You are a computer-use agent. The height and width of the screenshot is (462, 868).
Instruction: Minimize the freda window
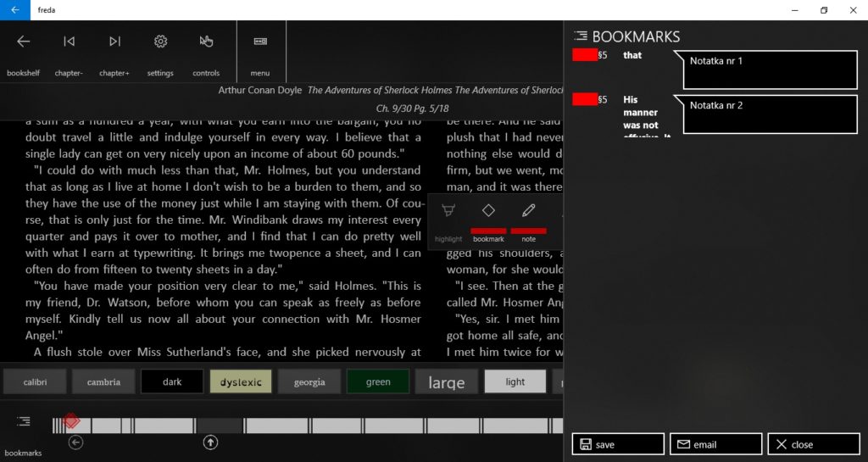795,10
